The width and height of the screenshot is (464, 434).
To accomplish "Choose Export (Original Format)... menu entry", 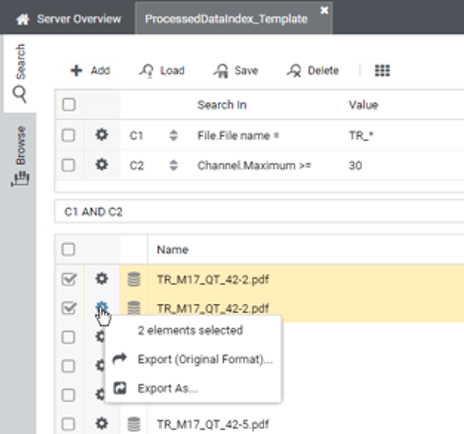I will (x=193, y=359).
